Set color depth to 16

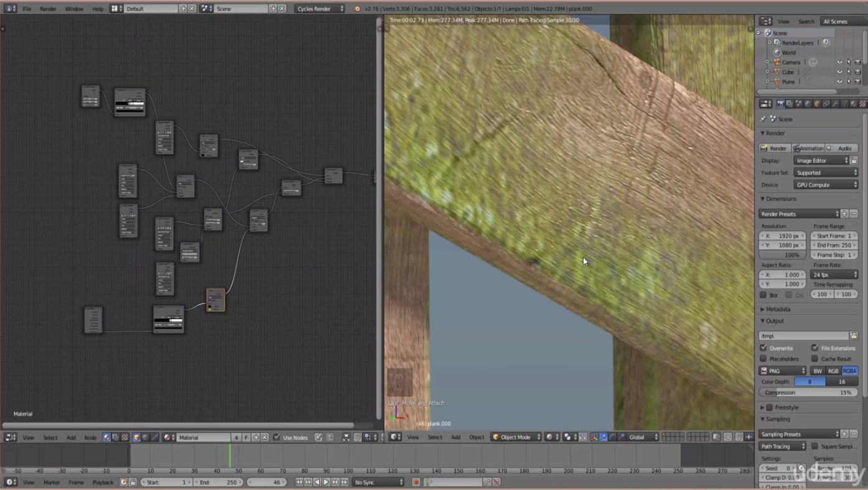tap(842, 382)
